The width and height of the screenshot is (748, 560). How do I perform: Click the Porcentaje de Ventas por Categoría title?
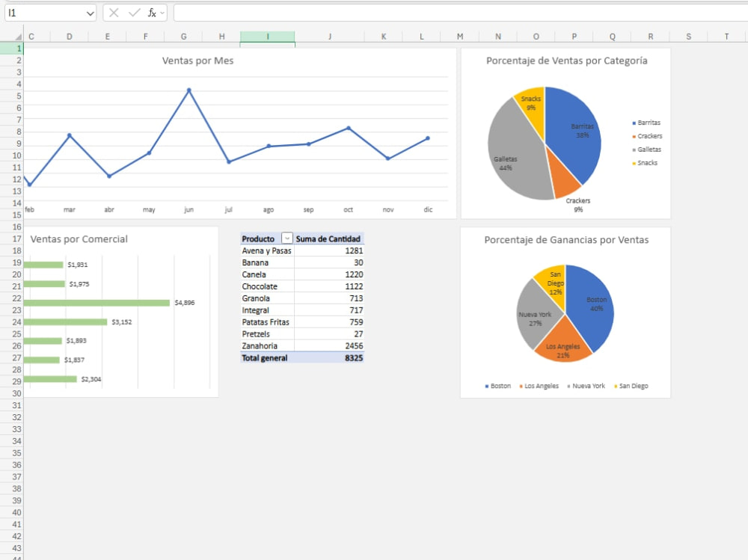pos(567,61)
